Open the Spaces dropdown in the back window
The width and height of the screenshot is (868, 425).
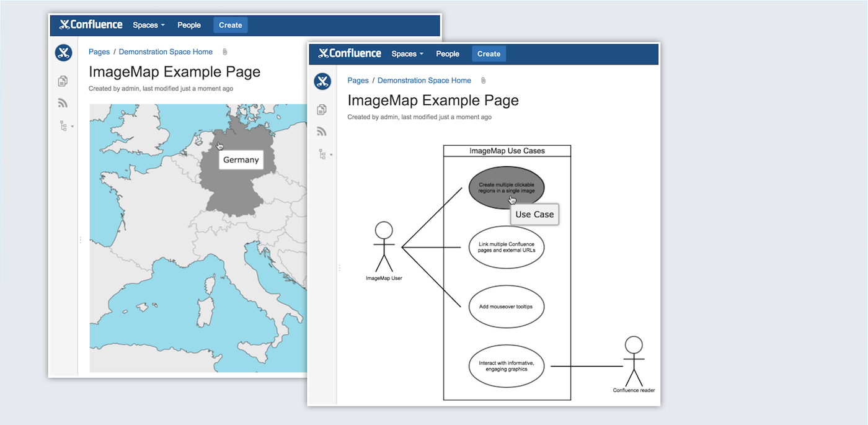pos(149,25)
